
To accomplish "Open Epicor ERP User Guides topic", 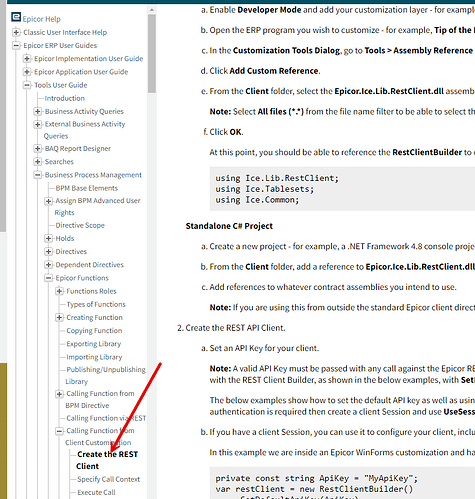I will click(x=60, y=45).
